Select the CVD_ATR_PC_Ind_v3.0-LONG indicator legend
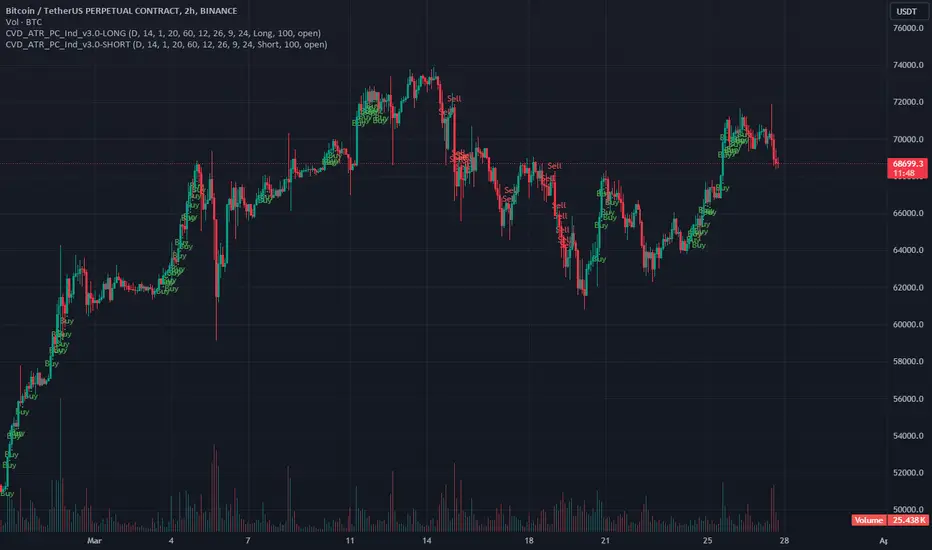Viewport: 932px width, 550px height. (x=163, y=33)
